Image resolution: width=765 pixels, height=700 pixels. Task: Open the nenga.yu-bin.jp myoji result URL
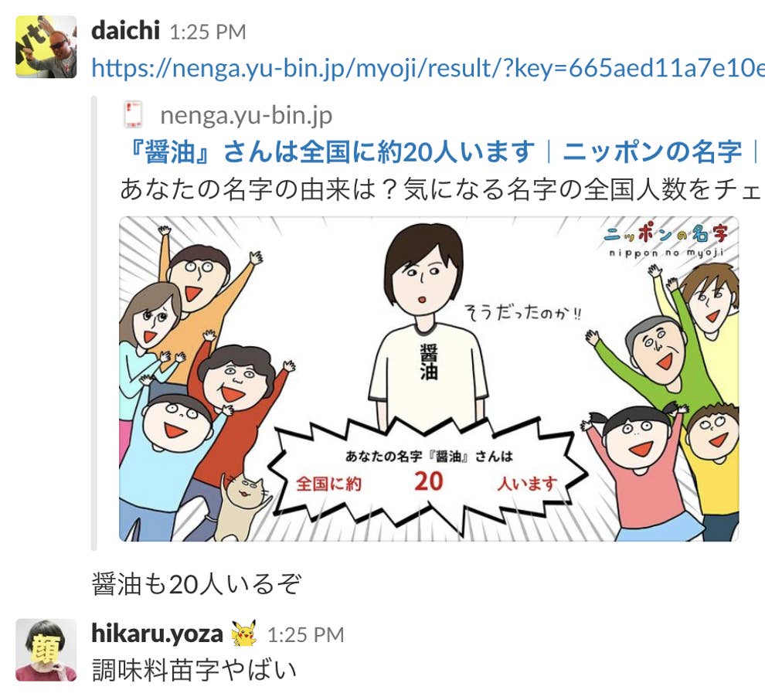428,68
